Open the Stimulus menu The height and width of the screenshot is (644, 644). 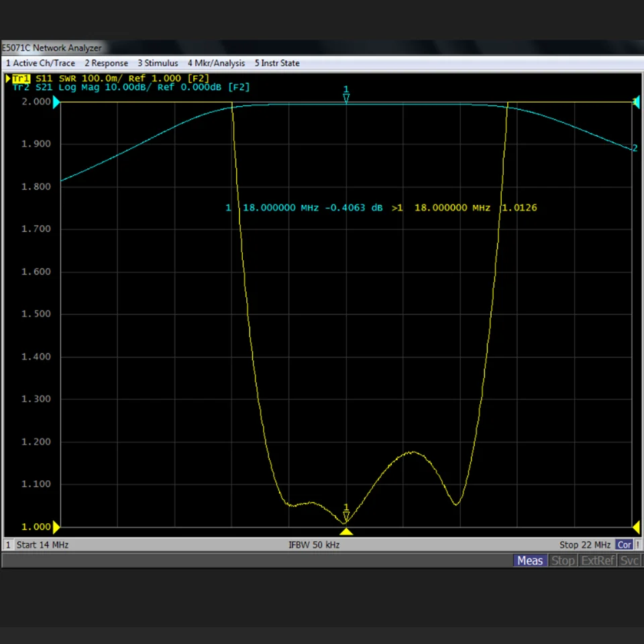pyautogui.click(x=158, y=63)
